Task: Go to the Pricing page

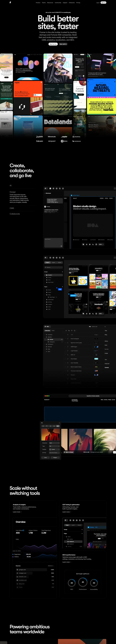Action: pyautogui.click(x=78, y=2)
